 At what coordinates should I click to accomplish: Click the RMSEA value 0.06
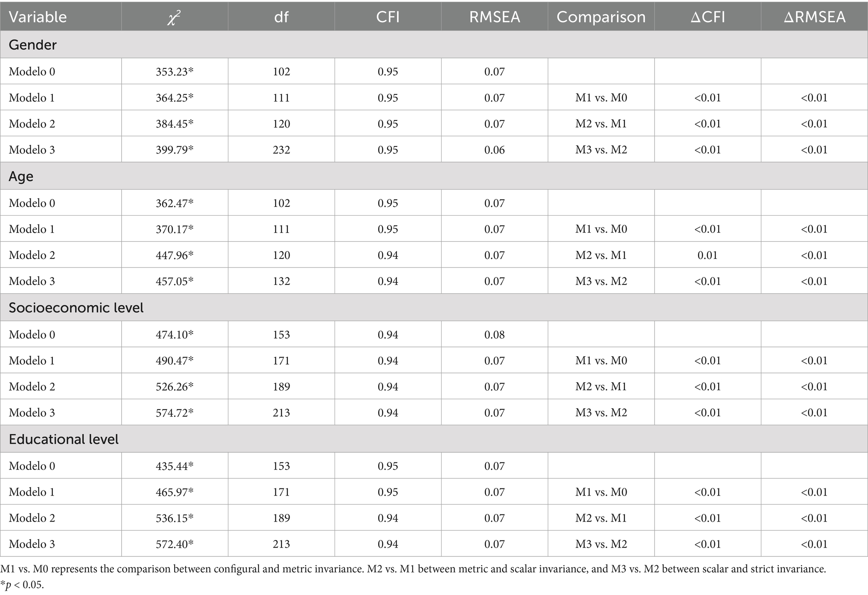494,150
